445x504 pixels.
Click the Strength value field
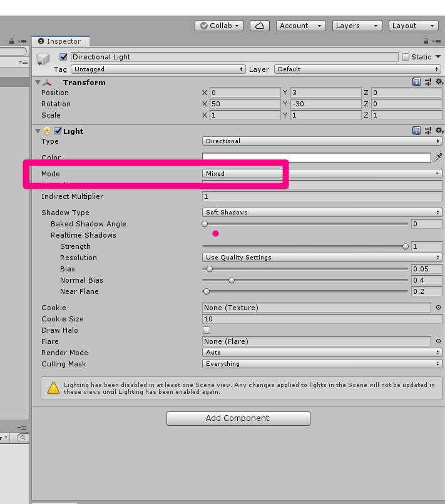427,246
